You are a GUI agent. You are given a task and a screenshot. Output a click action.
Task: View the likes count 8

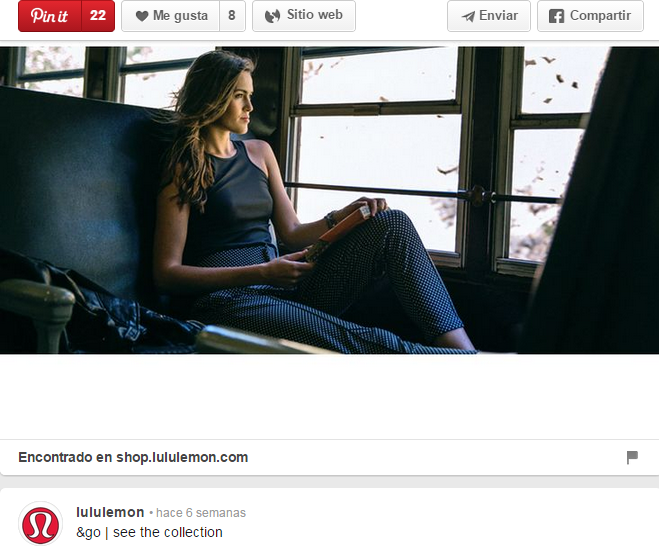[232, 16]
